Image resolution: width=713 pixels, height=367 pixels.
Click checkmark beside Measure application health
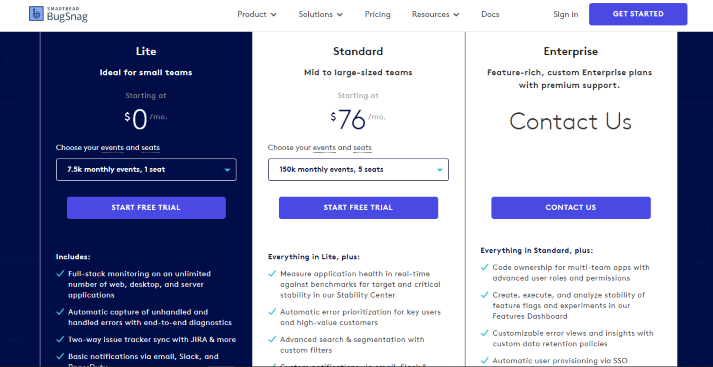coord(272,274)
